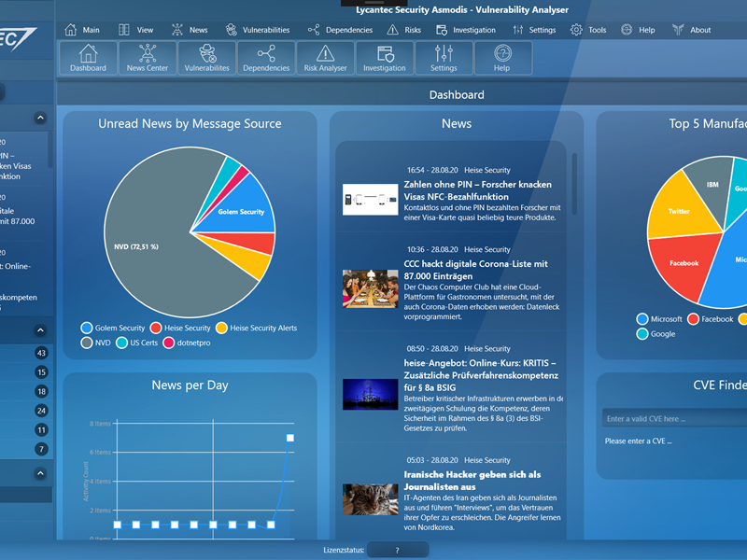Screen dimensions: 747x560
Task: Click the CVE finder input field
Action: 674,418
